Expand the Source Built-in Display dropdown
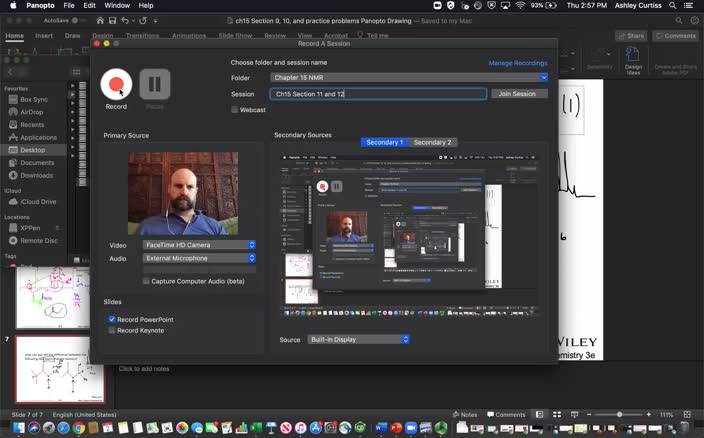 point(358,340)
